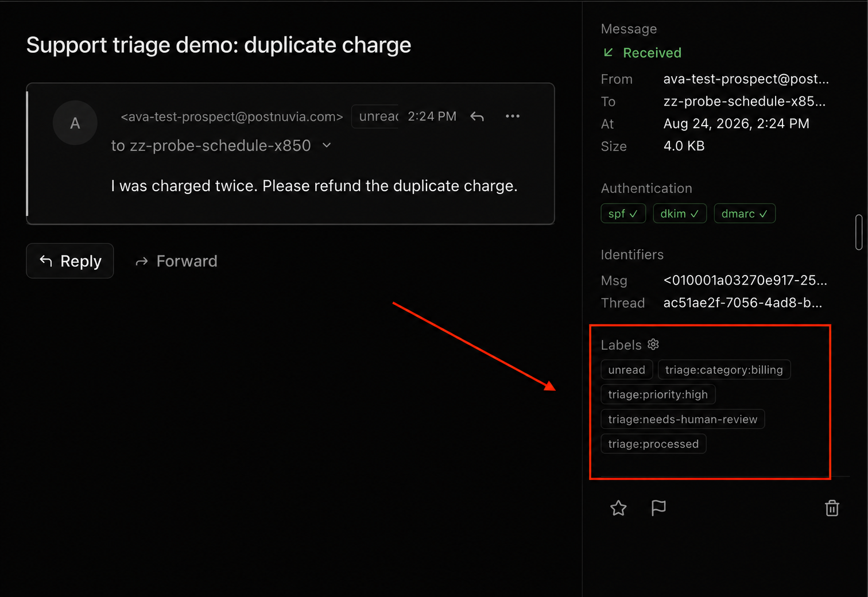This screenshot has width=868, height=597.
Task: Click the subject "Support triage demo: duplicate charge"
Action: [x=219, y=45]
